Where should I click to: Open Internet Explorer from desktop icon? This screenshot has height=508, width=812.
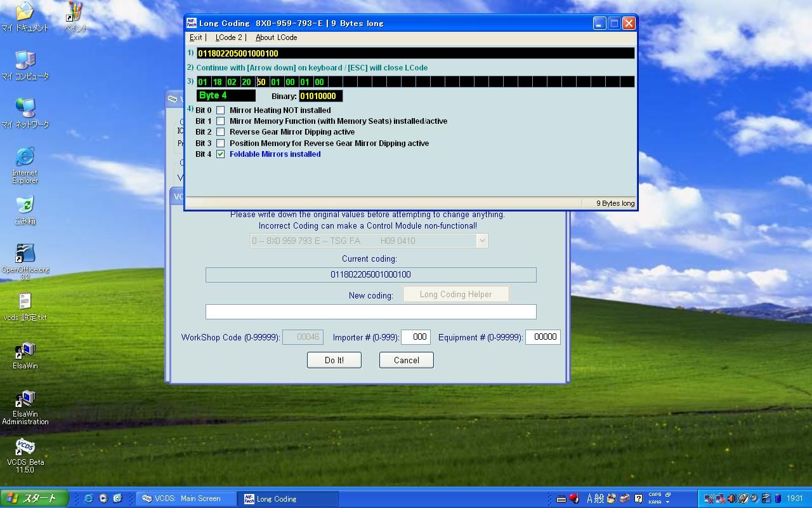pos(25,165)
